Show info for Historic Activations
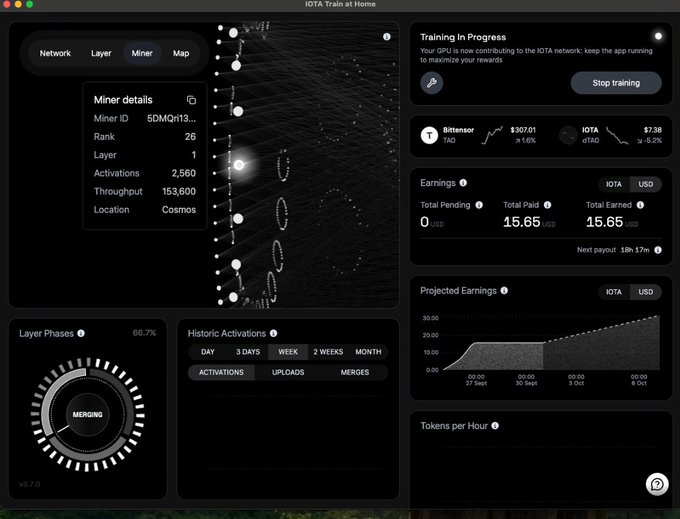The width and height of the screenshot is (680, 519). tap(273, 333)
